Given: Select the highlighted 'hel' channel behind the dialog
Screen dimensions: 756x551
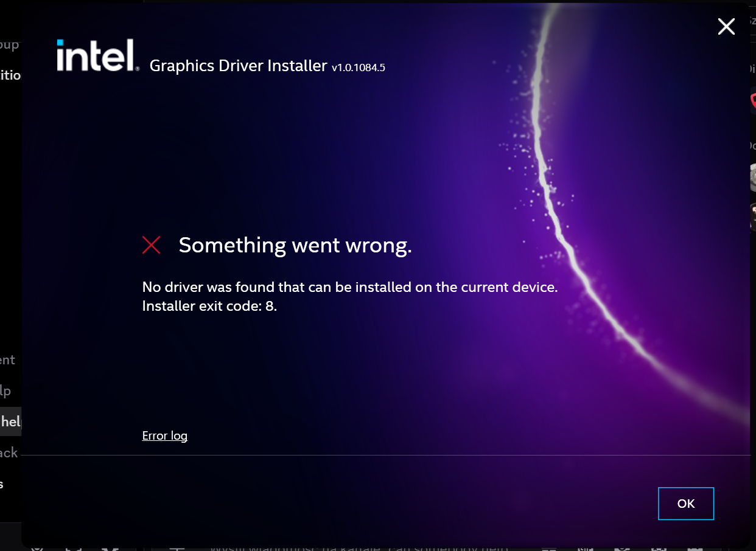Looking at the screenshot, I should [11, 421].
